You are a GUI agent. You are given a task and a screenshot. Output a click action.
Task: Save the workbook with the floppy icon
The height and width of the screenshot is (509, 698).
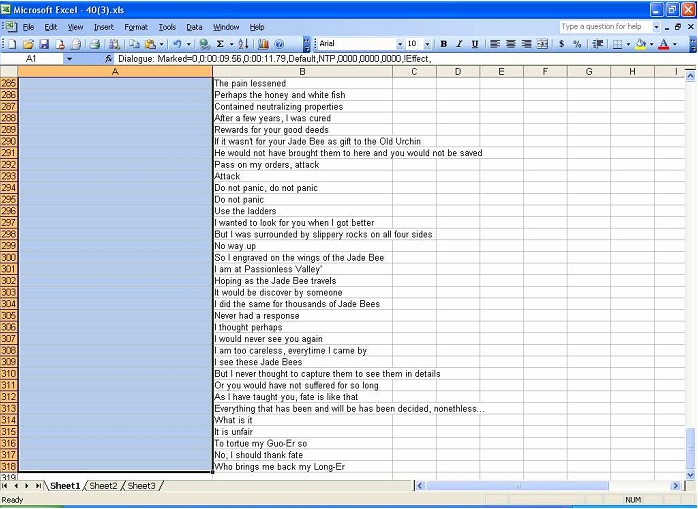click(44, 44)
